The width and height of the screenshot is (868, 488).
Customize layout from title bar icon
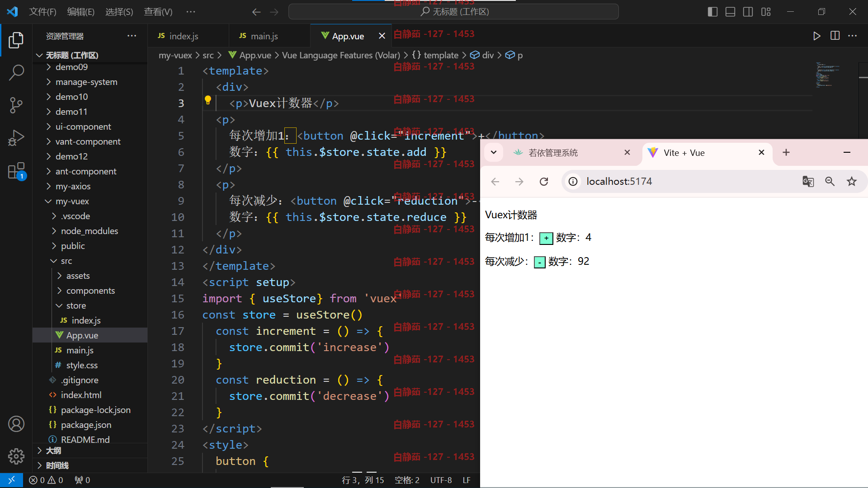(766, 12)
